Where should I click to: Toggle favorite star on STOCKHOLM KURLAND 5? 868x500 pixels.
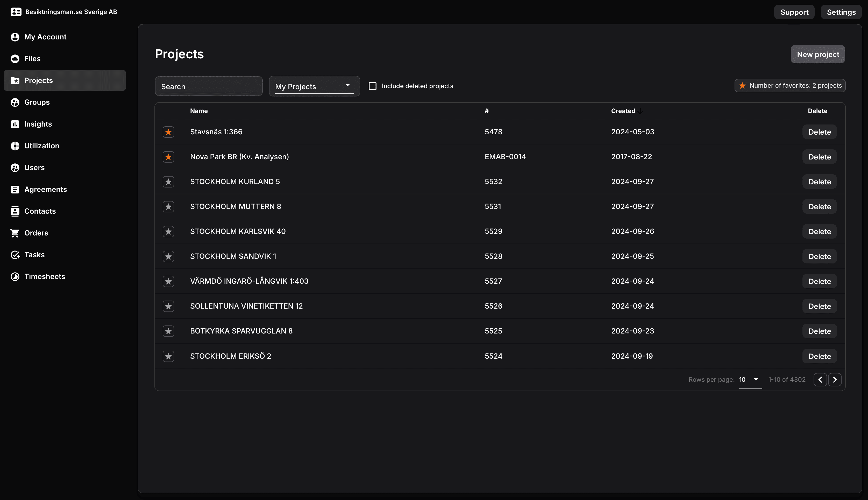click(x=168, y=181)
